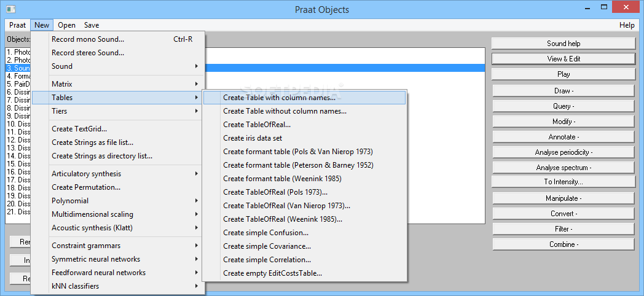Select Create Strings as file list...

[x=118, y=142]
